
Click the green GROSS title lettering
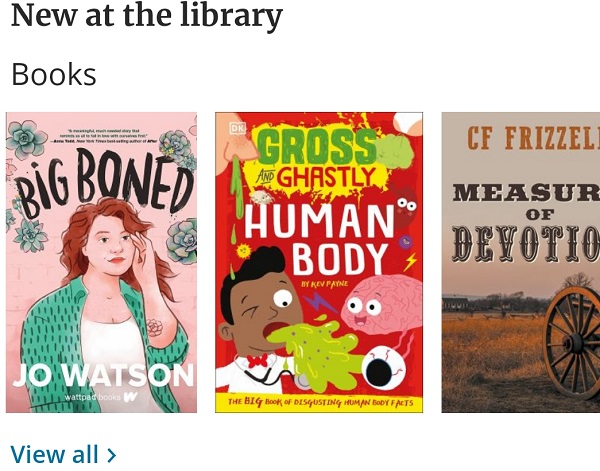point(318,147)
